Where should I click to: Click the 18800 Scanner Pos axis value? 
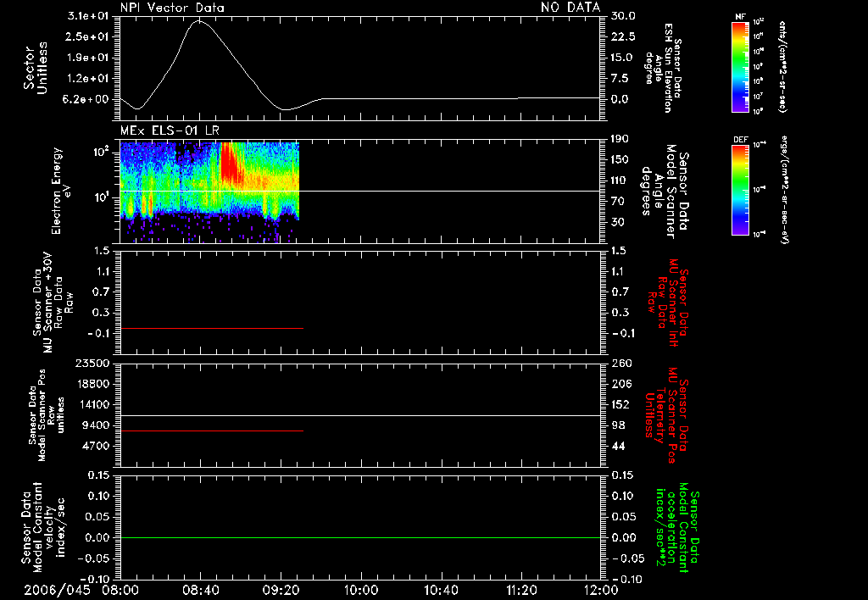pyautogui.click(x=92, y=384)
